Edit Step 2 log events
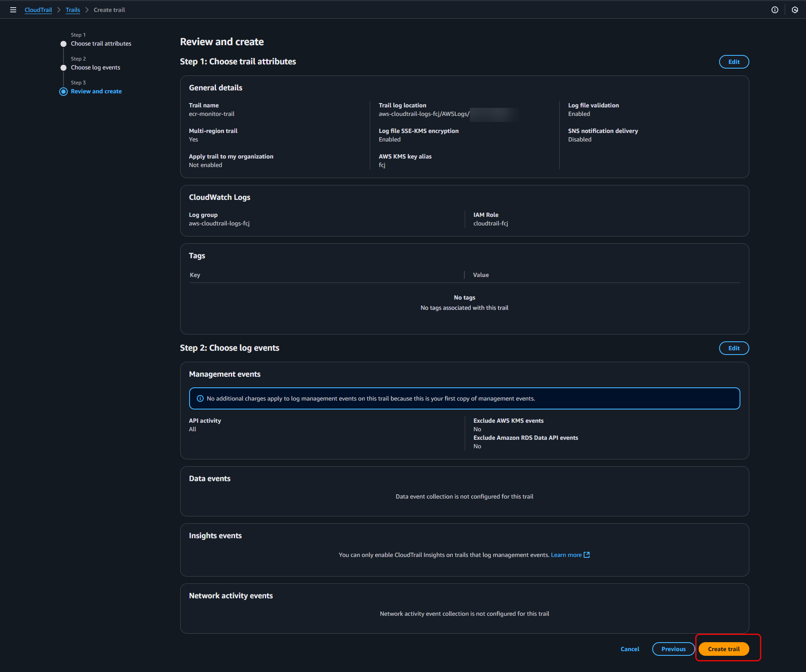The image size is (806, 672). pos(734,348)
